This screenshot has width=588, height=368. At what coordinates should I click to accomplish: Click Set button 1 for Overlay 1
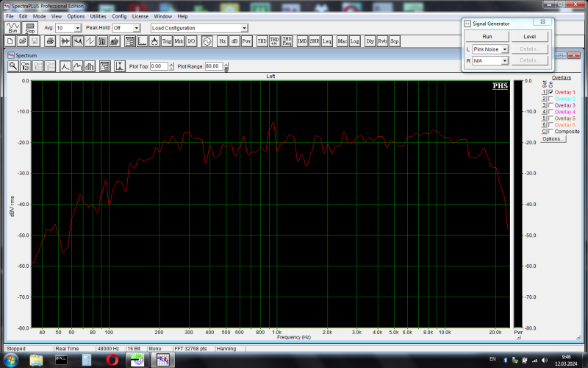544,92
